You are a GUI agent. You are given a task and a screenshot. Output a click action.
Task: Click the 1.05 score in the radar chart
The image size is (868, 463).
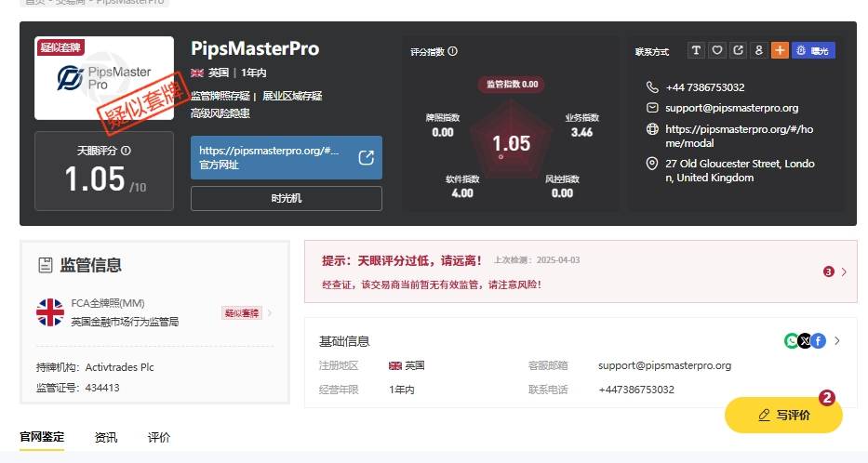tap(512, 144)
